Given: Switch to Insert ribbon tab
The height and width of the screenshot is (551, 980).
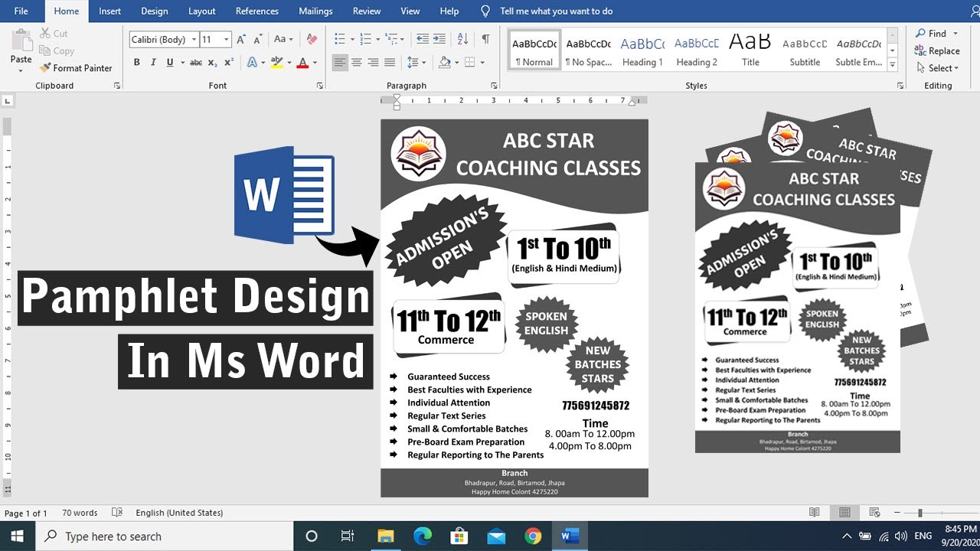Looking at the screenshot, I should click(x=109, y=11).
